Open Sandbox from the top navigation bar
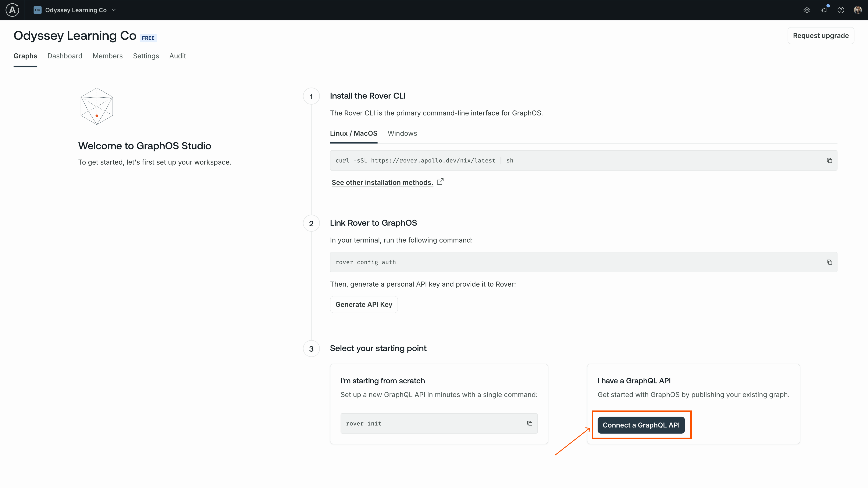Viewport: 868px width, 488px height. tap(807, 10)
